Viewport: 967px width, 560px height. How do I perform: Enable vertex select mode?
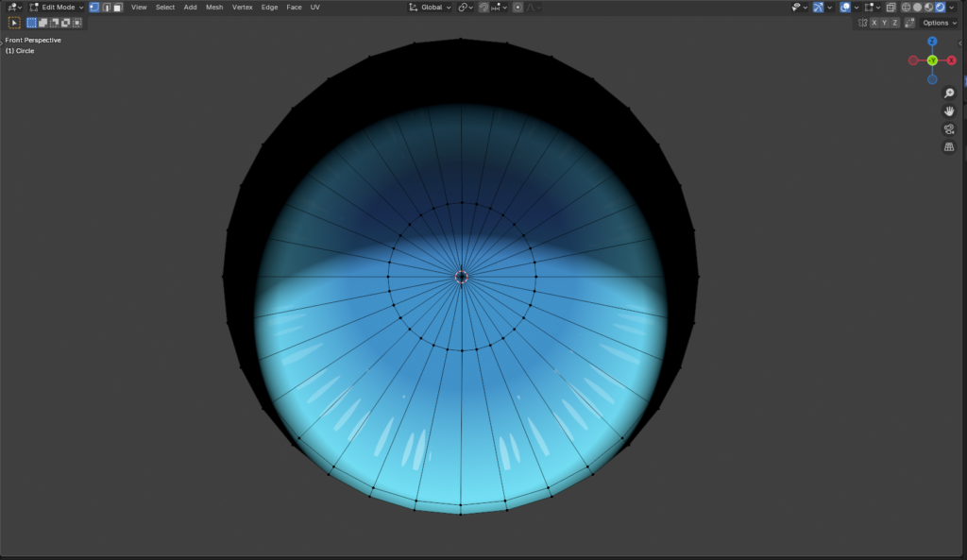coord(94,8)
